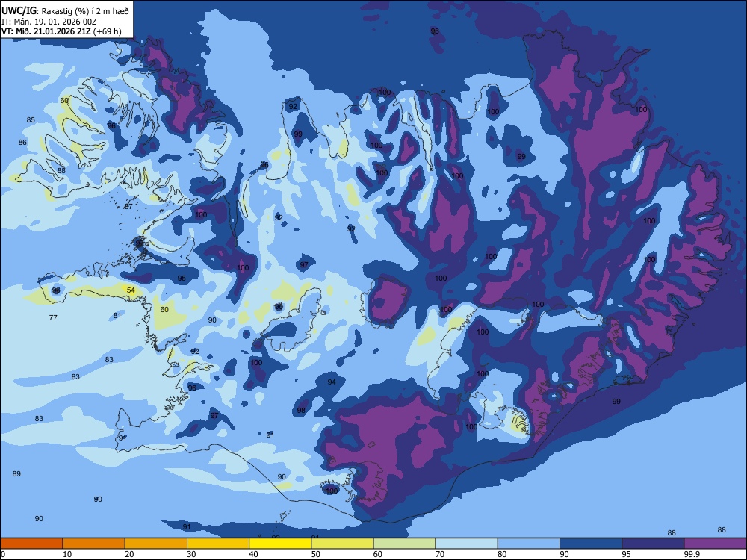Click the 60–70 pale green legend swatch
Image resolution: width=747 pixels, height=560 pixels.
[x=404, y=544]
